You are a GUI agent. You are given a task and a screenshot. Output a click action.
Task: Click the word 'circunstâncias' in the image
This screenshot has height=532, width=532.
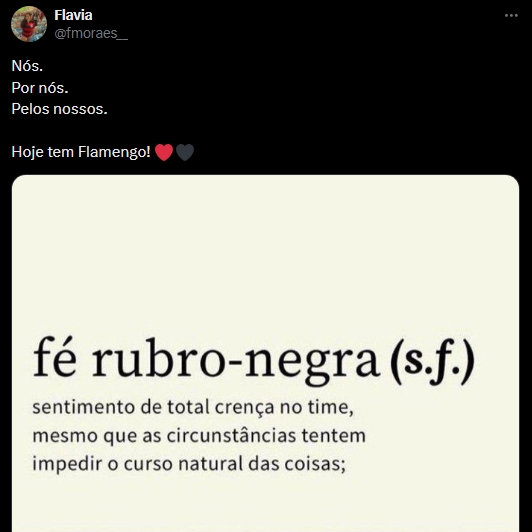231,436
